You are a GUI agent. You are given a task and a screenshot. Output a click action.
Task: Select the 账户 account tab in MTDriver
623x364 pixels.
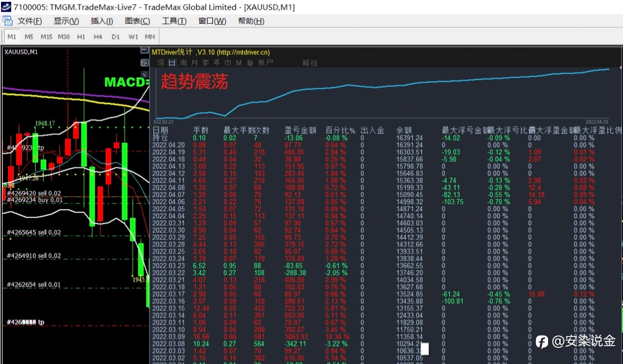point(266,63)
